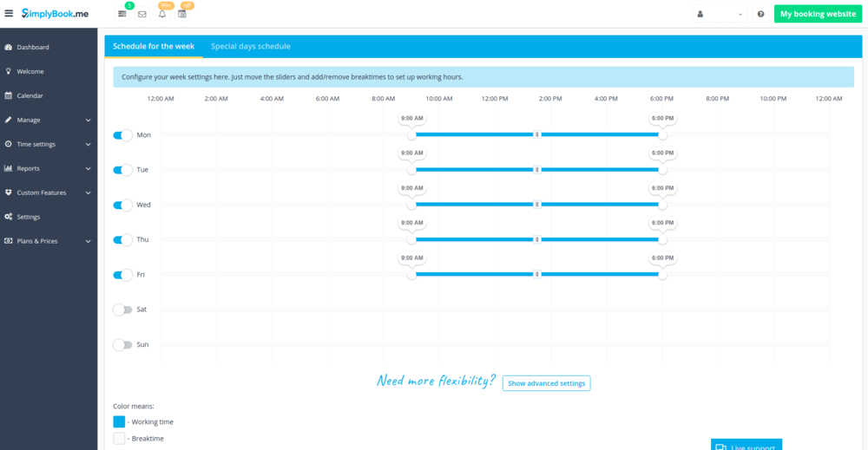
Task: Open the help question mark icon
Action: pyautogui.click(x=760, y=14)
